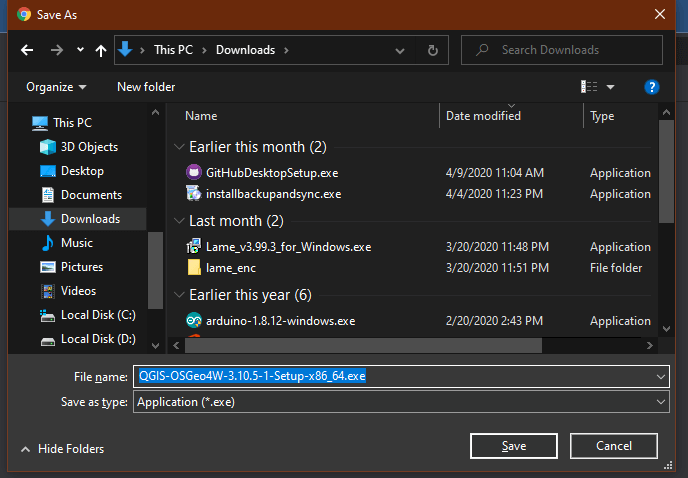Open the address bar history dropdown

click(x=400, y=51)
